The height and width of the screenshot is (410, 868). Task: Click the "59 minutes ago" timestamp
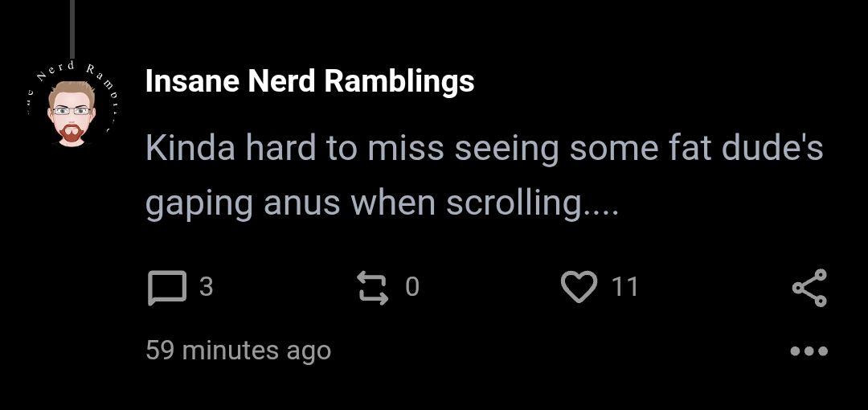(238, 351)
